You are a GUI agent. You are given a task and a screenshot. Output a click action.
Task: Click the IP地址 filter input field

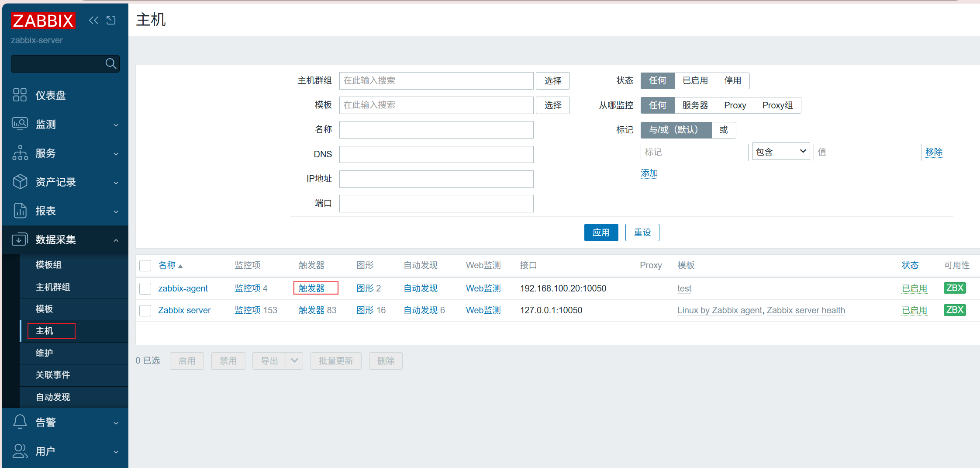tap(436, 179)
